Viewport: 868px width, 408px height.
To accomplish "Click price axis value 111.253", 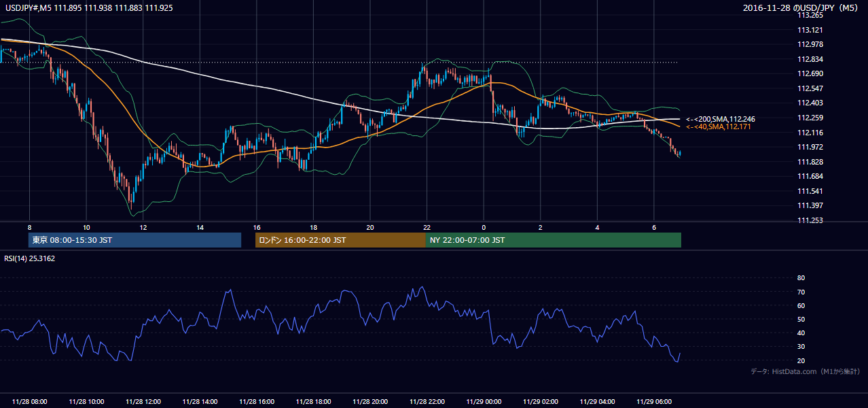I will 810,220.
